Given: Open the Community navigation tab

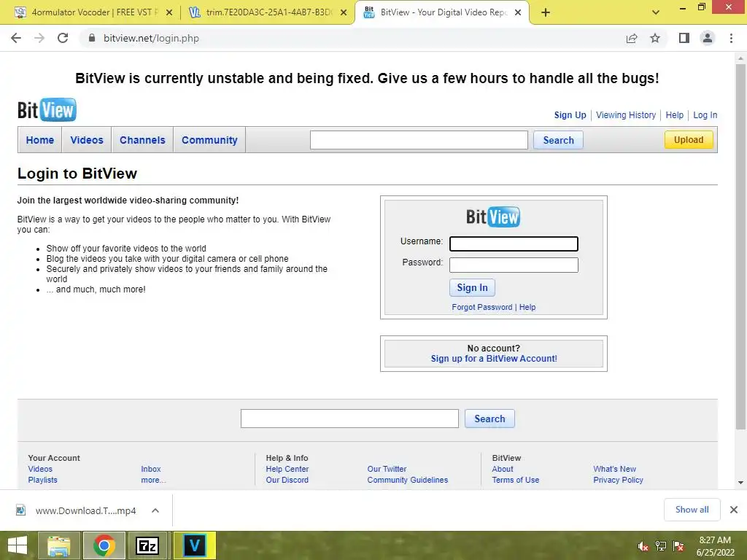Looking at the screenshot, I should [209, 140].
